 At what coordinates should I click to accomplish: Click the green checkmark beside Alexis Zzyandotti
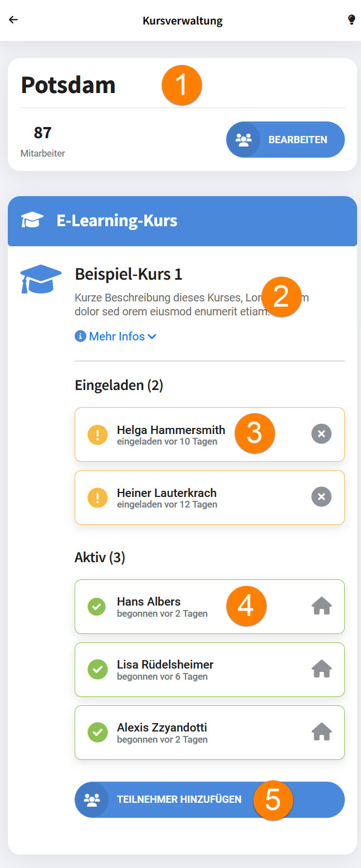pos(98,733)
